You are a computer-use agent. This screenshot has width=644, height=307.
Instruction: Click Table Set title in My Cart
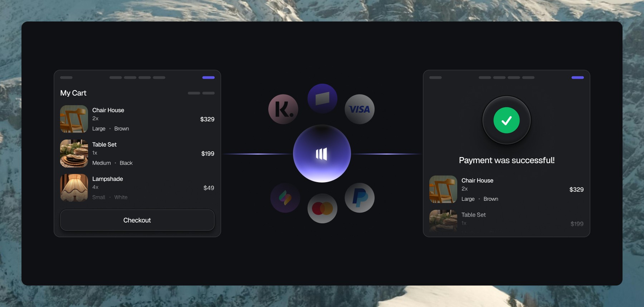104,145
